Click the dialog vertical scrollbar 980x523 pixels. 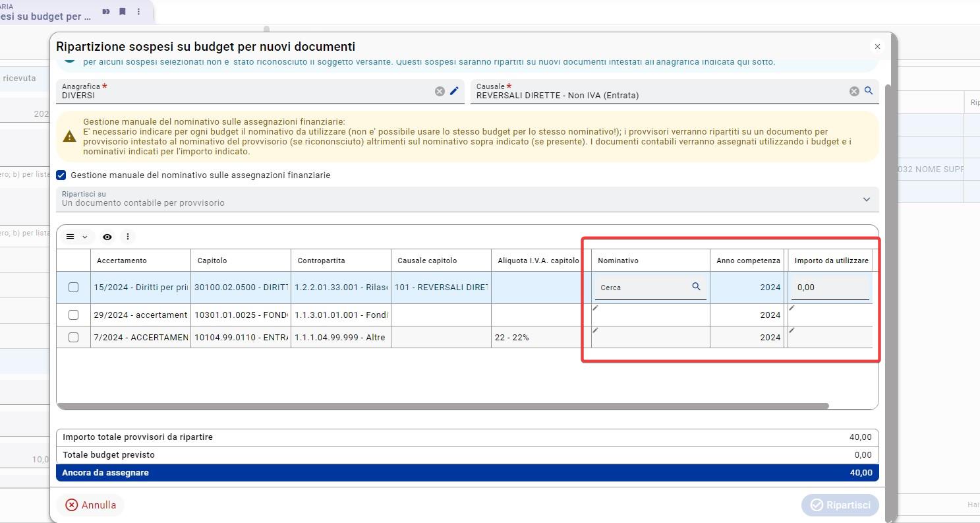point(890,303)
